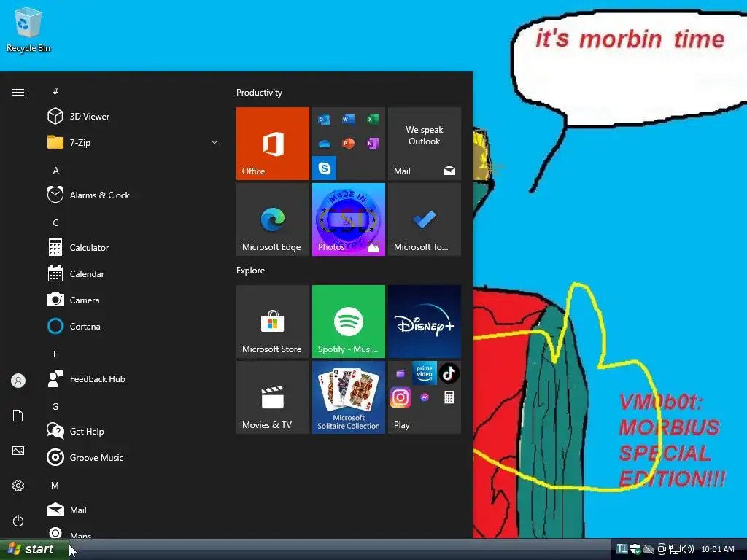The height and width of the screenshot is (560, 747).
Task: Expand the Start menu hamburger navigation
Action: pos(18,92)
